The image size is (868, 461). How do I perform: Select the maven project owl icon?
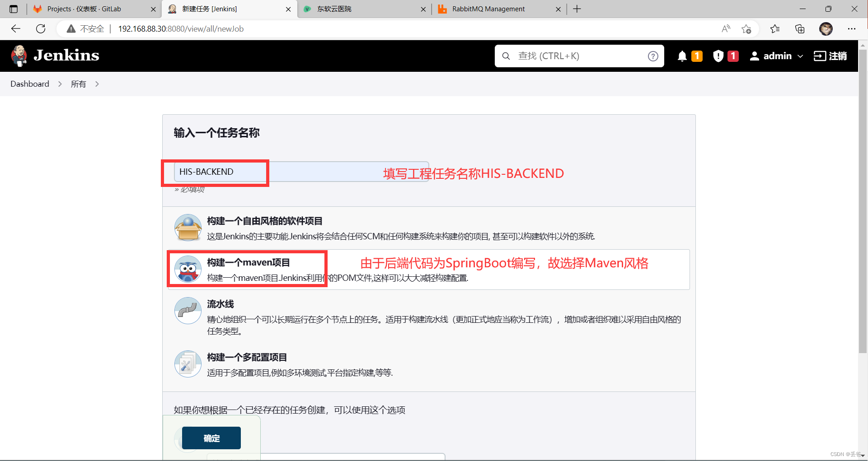pyautogui.click(x=188, y=269)
